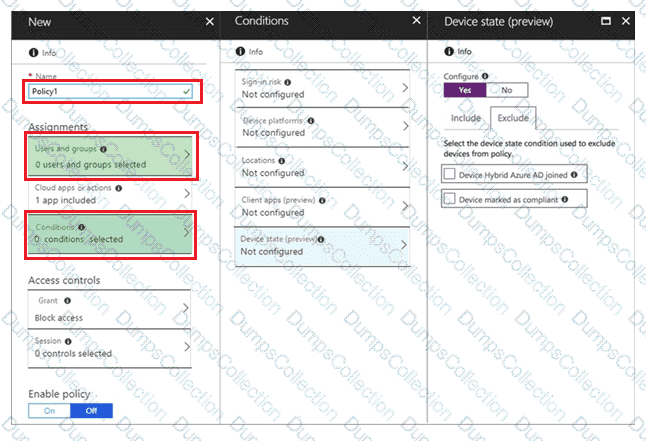646x441 pixels.
Task: Maximize the Device state blade
Action: (606, 21)
